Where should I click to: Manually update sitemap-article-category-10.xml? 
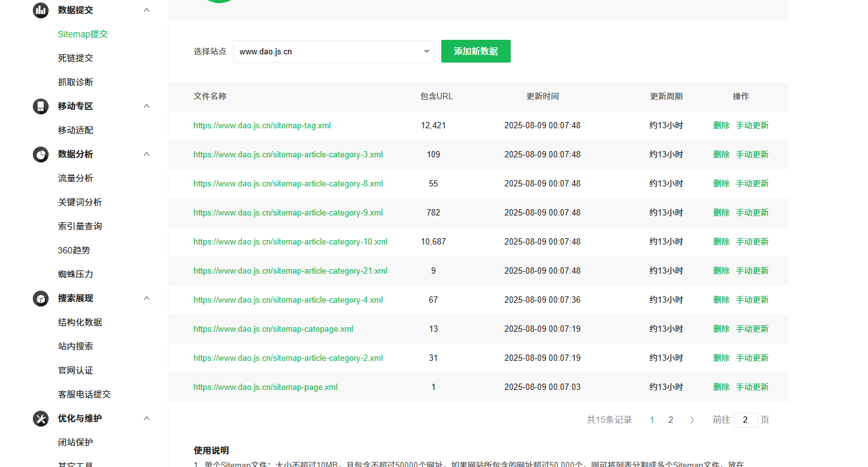[x=752, y=241]
